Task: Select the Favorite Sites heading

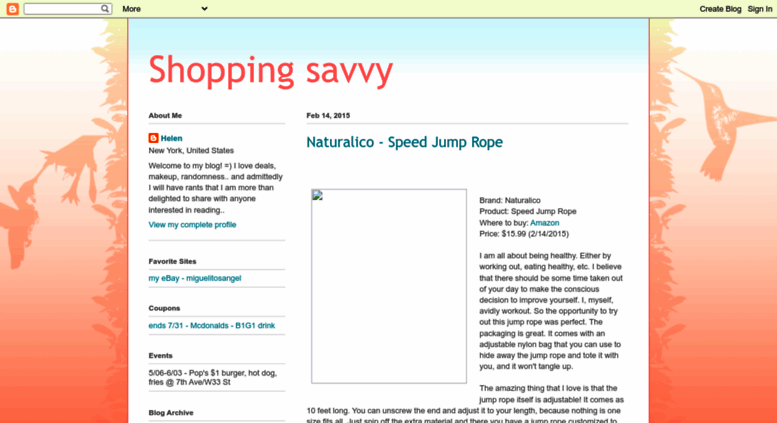Action: tap(172, 261)
